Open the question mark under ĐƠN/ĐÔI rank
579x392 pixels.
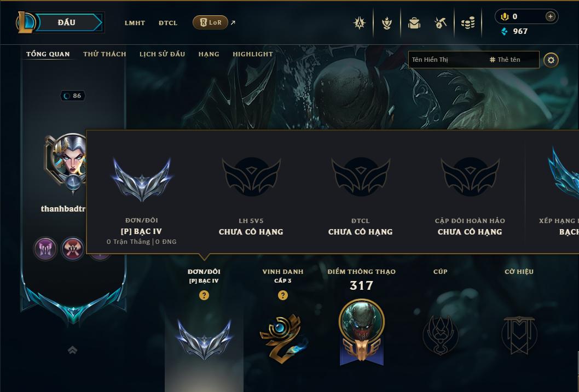[x=204, y=295]
